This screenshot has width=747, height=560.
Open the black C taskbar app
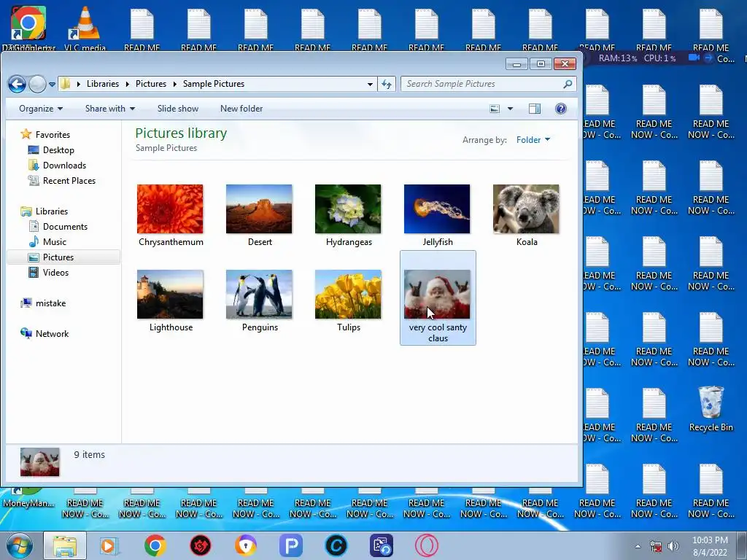[336, 545]
